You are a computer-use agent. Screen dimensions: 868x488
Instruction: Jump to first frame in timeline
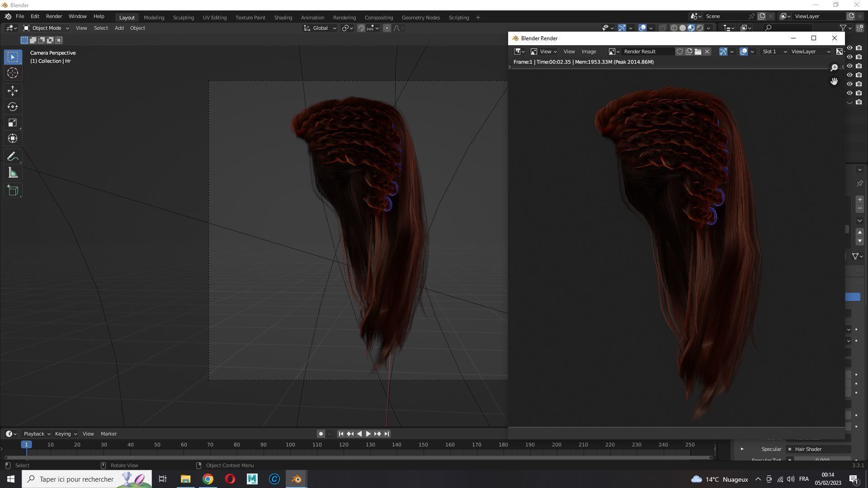tap(341, 434)
